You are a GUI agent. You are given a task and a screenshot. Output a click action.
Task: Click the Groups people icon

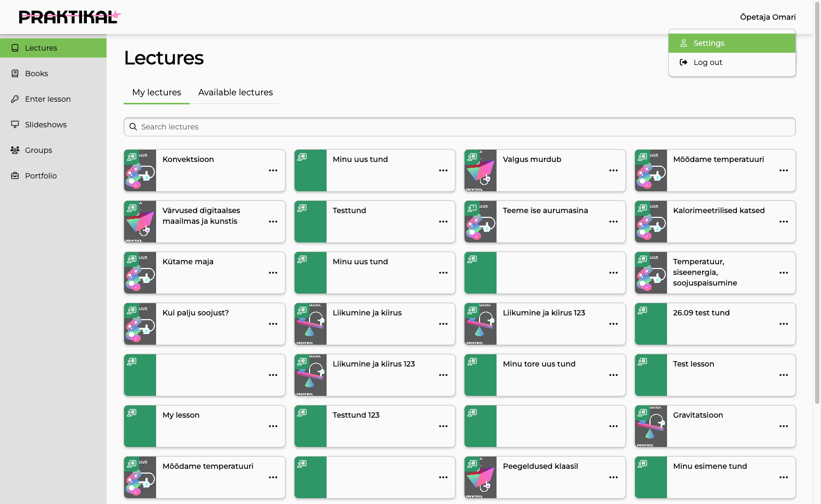click(15, 150)
